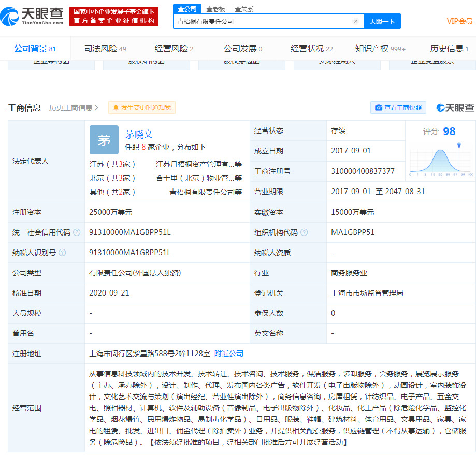Image resolution: width=476 pixels, height=455 pixels.
Task: Open the 司法风险 tab
Action: click(x=105, y=49)
